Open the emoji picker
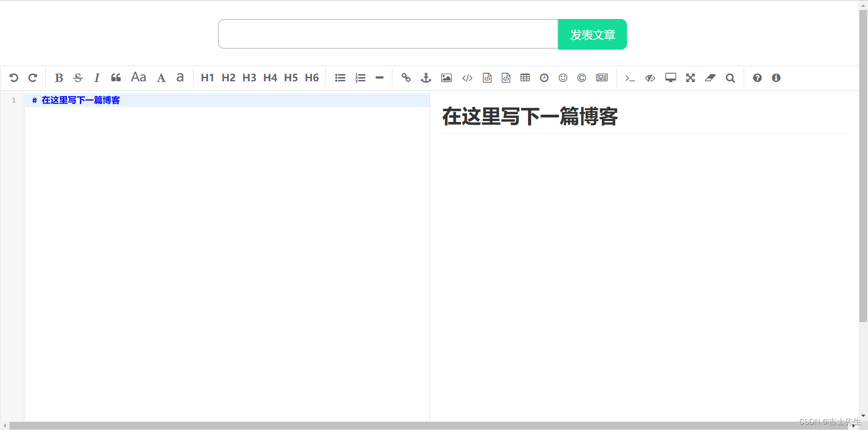The height and width of the screenshot is (430, 868). [x=563, y=78]
